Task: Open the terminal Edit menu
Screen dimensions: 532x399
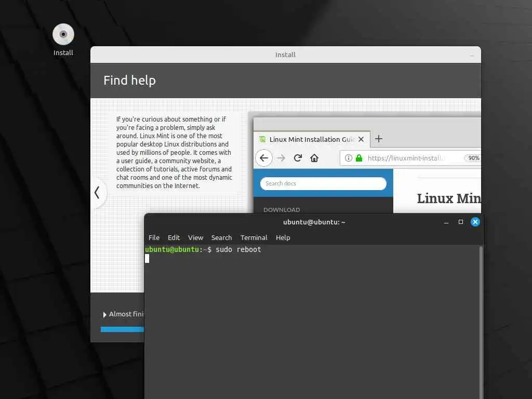Action: pos(174,237)
